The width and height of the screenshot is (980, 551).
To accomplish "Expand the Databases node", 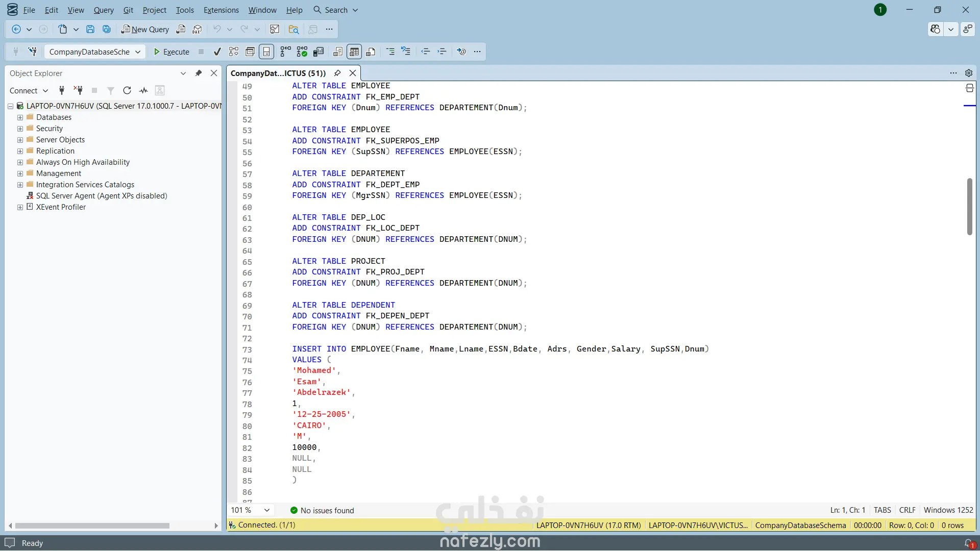I will coord(20,117).
